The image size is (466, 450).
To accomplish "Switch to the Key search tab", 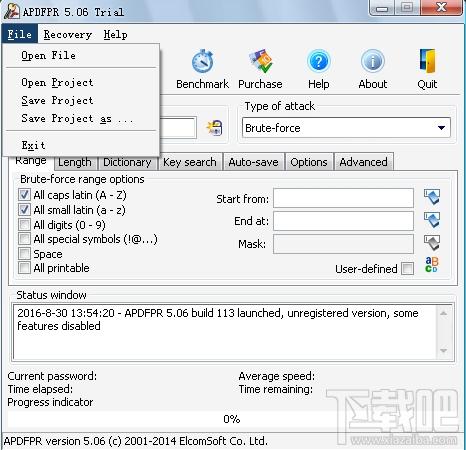I will point(190,162).
